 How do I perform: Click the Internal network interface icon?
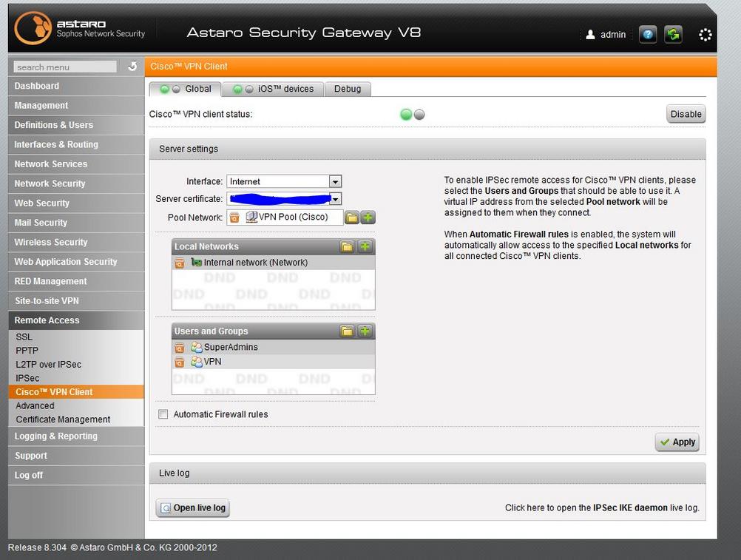click(197, 263)
